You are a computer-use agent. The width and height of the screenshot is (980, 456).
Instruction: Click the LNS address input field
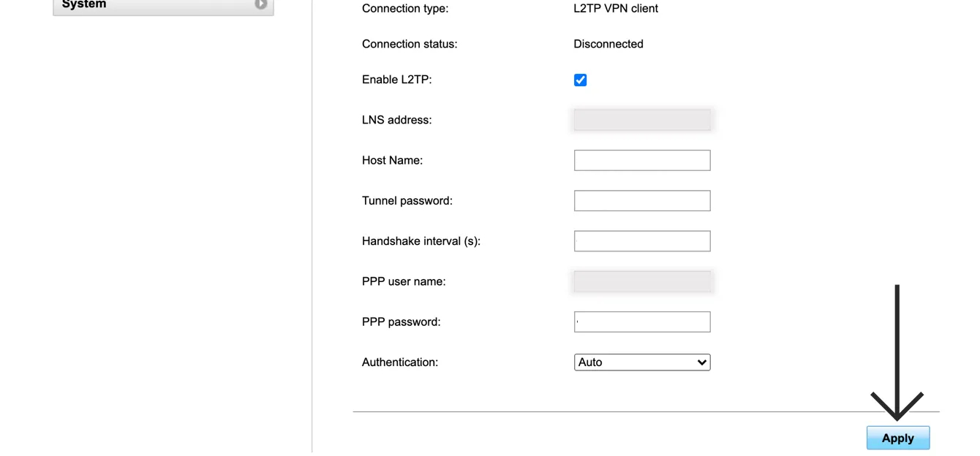point(641,120)
